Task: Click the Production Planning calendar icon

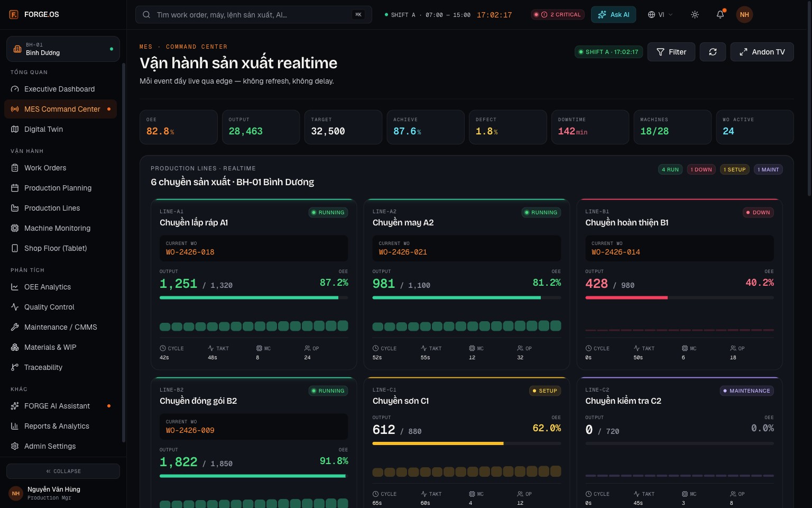Action: (x=15, y=188)
